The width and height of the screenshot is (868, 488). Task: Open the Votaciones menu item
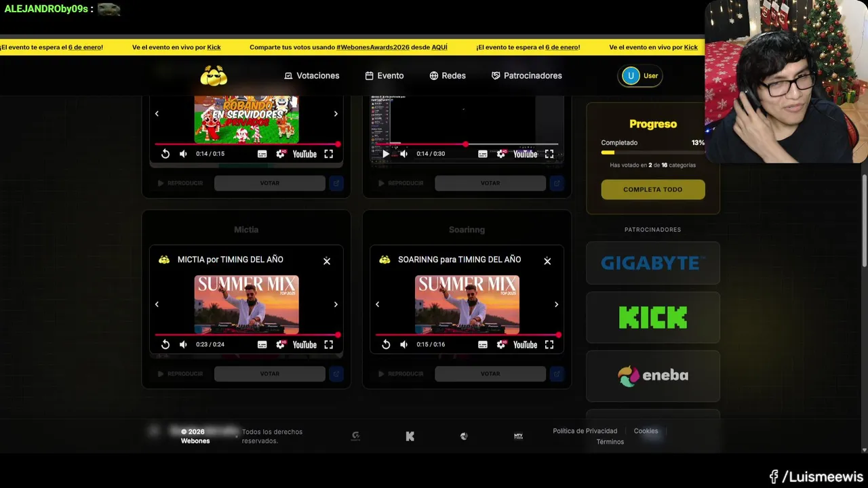pos(311,76)
